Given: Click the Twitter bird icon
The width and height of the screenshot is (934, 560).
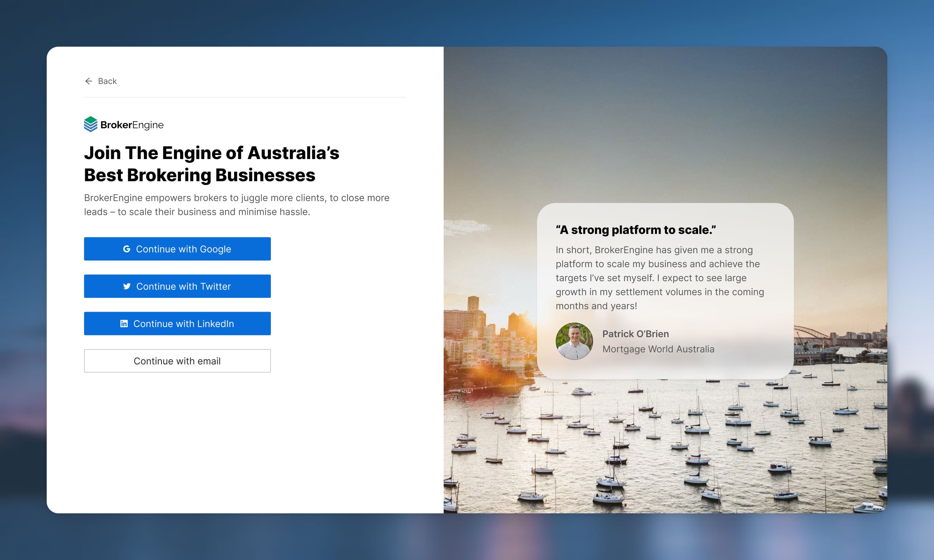Looking at the screenshot, I should pos(127,286).
